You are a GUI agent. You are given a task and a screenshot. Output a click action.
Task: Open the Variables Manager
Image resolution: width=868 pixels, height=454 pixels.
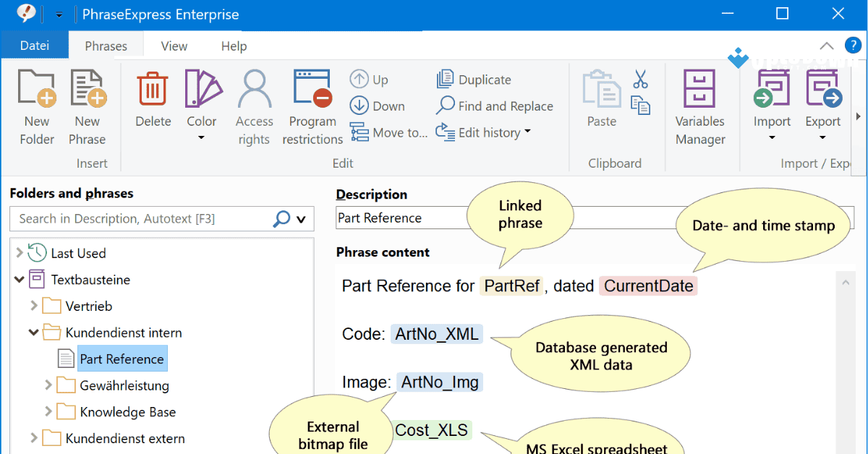tap(699, 89)
